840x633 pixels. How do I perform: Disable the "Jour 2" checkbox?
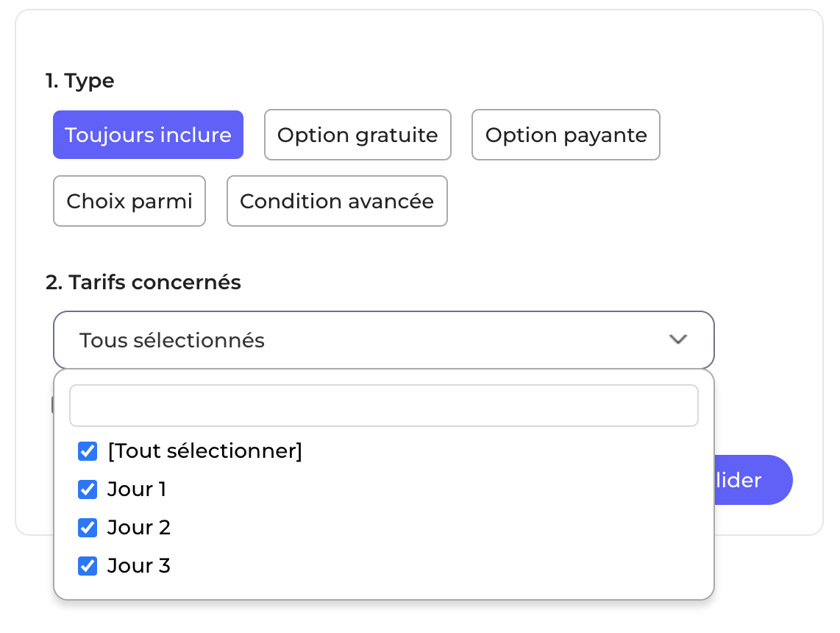coord(88,528)
